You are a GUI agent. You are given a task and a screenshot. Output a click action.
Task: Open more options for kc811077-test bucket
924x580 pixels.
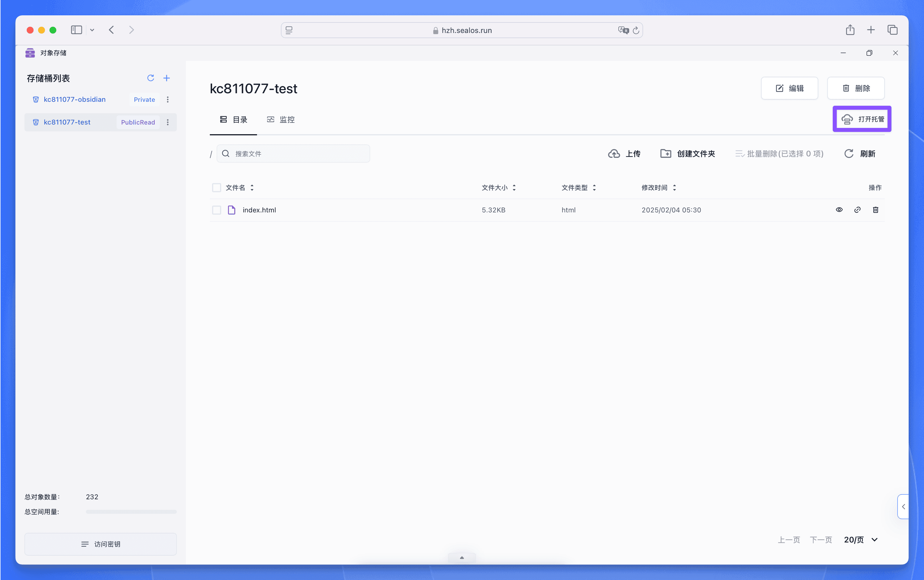pyautogui.click(x=168, y=122)
